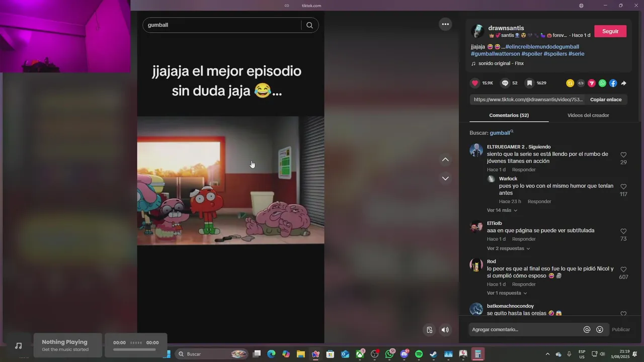Screen dimensions: 644x362
Task: Toggle the auto-scroll icon beside the video speaker
Action: click(429, 330)
